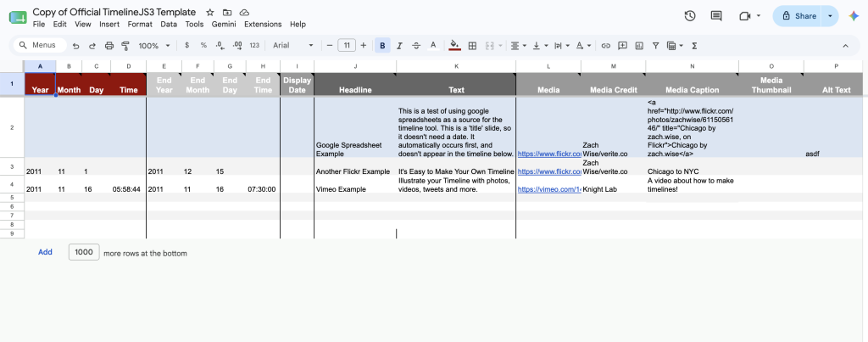Image resolution: width=868 pixels, height=342 pixels.
Task: Click the Create a filter icon
Action: pos(655,46)
